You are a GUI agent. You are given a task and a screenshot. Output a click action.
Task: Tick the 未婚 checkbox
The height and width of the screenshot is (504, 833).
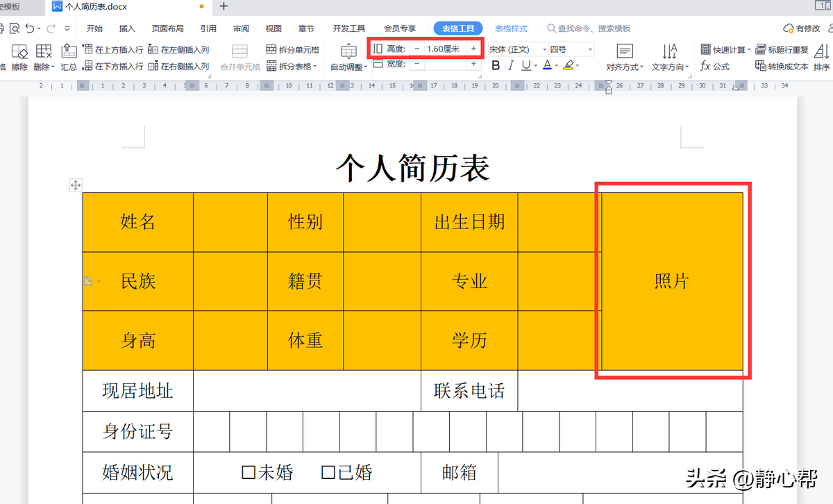pos(249,473)
